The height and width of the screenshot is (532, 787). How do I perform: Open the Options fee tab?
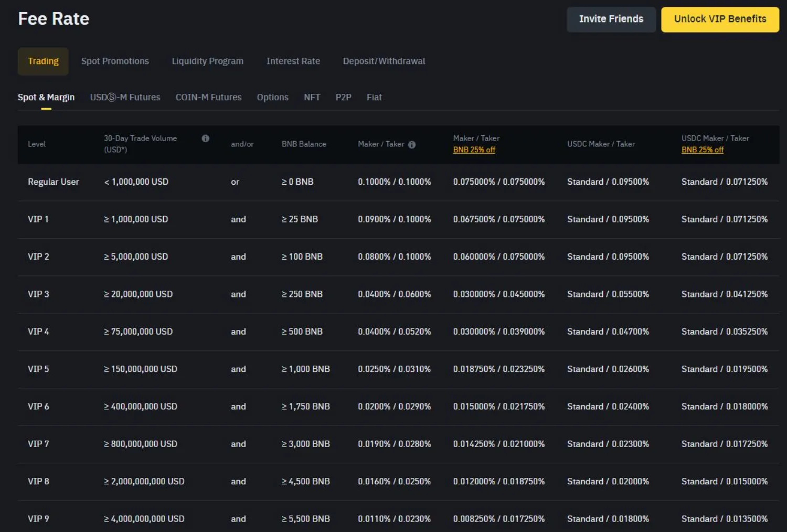tap(272, 98)
